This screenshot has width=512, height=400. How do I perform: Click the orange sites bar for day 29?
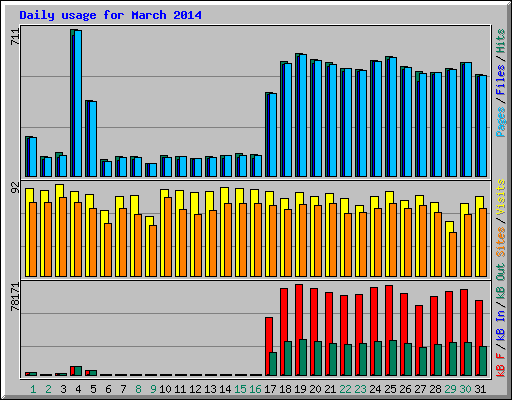[x=453, y=254]
